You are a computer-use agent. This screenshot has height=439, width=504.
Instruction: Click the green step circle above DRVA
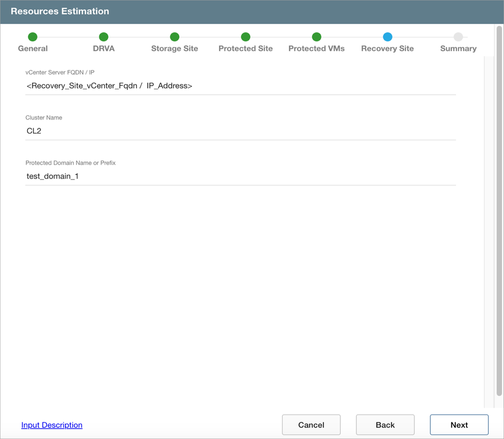(104, 37)
